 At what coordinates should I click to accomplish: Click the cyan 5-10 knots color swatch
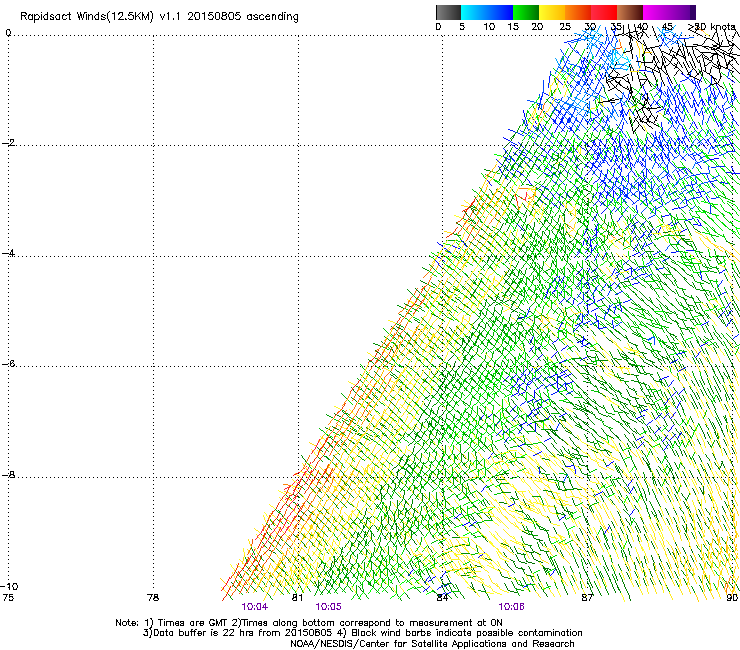[x=474, y=12]
